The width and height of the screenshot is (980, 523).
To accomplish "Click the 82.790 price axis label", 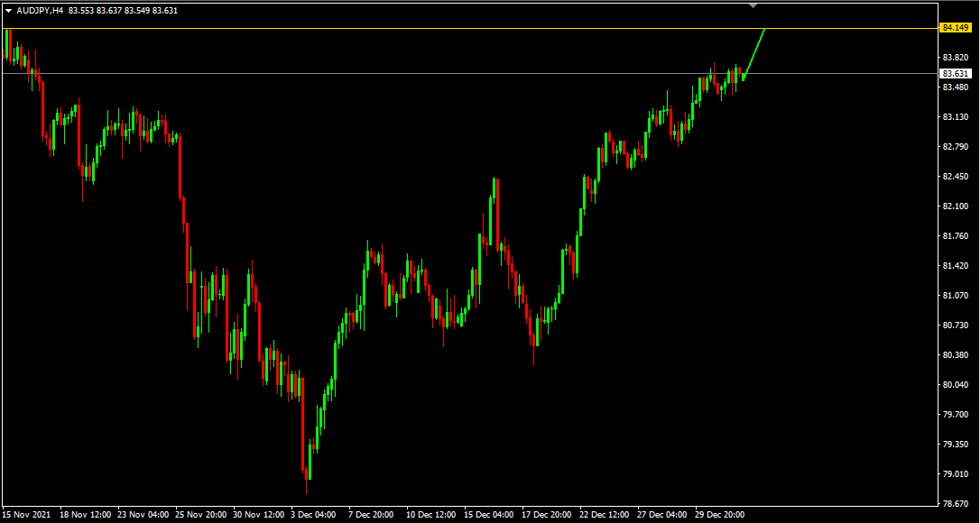I will [955, 147].
